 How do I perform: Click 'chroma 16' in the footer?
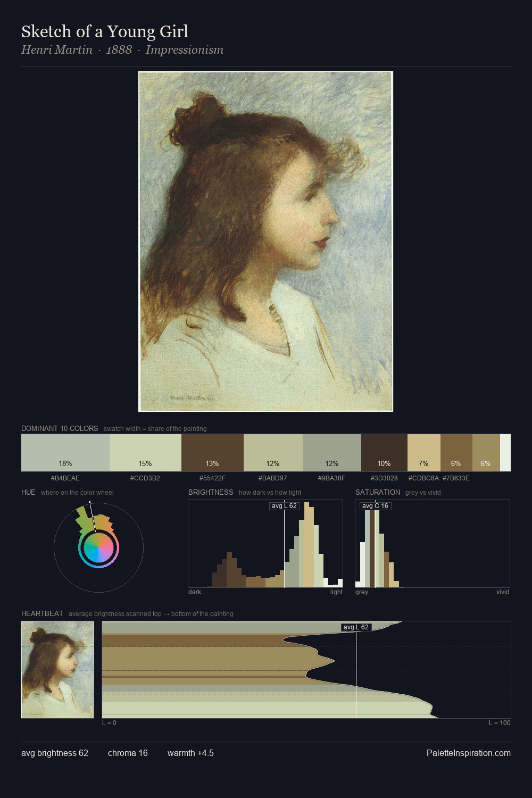coord(128,753)
